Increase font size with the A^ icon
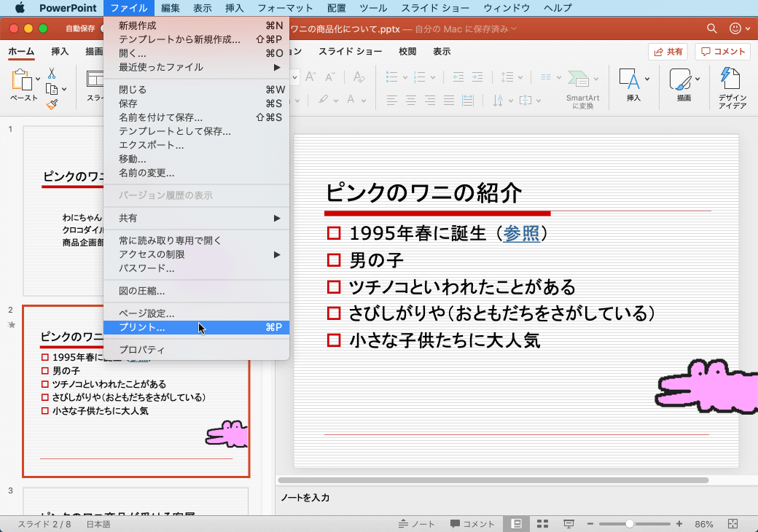The height and width of the screenshot is (532, 758). click(310, 77)
